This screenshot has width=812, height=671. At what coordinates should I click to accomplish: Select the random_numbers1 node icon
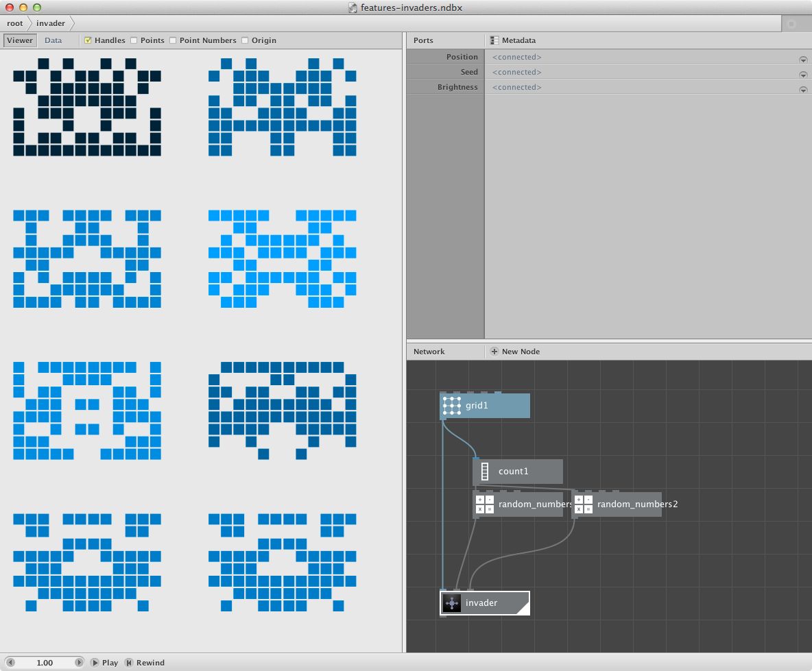pos(485,504)
